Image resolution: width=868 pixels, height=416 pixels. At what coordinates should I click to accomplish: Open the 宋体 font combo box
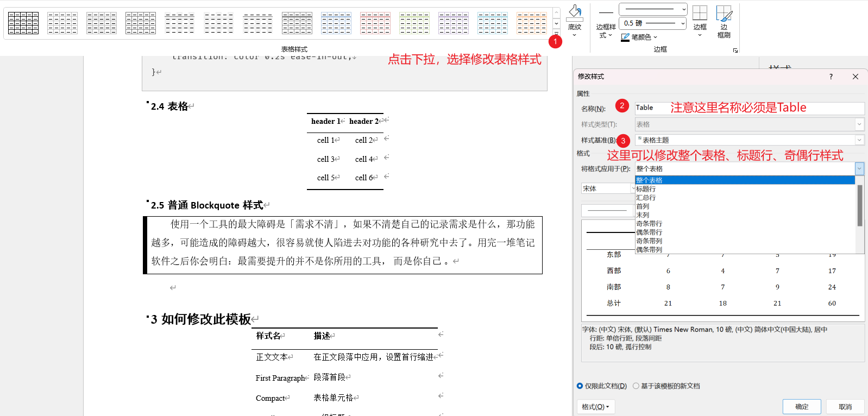[608, 188]
